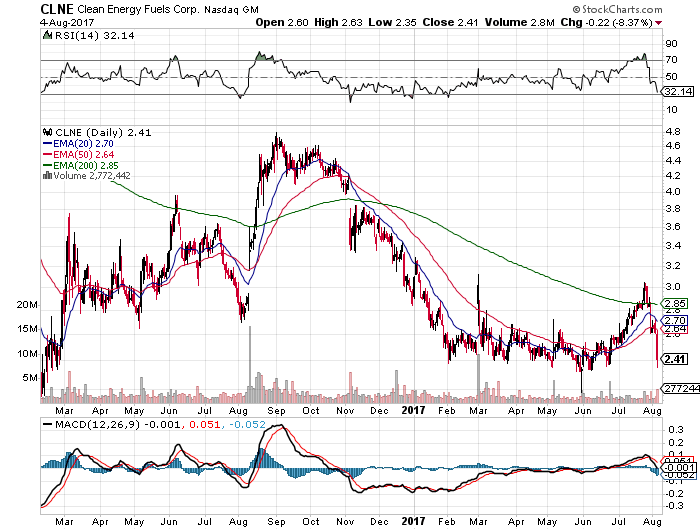Click the Nov month label under price chart

[x=345, y=410]
